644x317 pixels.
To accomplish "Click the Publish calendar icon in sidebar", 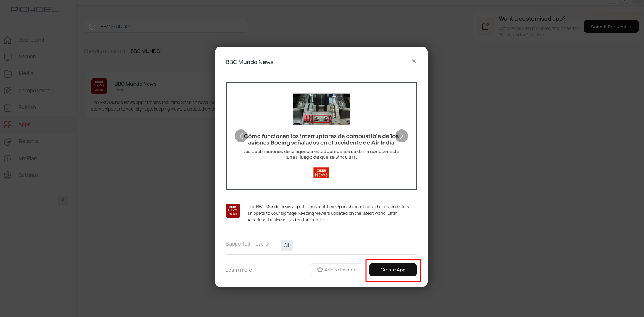I will (8, 108).
